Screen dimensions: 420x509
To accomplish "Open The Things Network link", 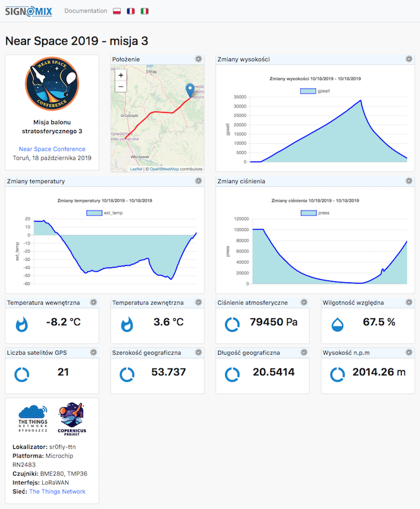I will point(57,492).
